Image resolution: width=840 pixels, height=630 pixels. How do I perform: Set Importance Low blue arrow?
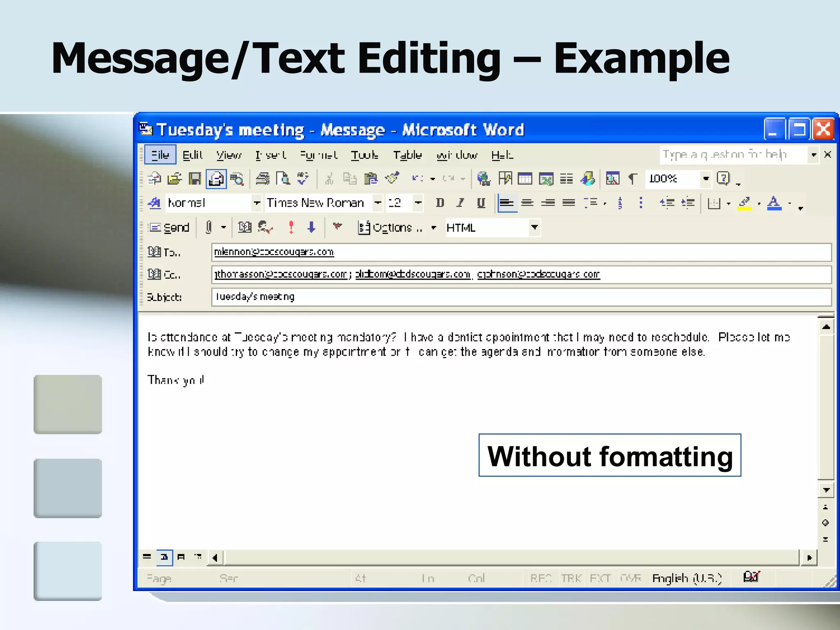point(312,227)
